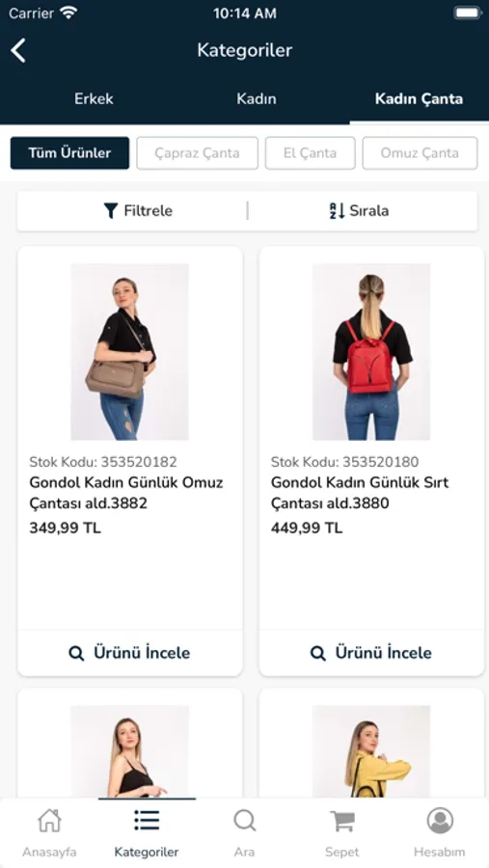Open the red backpack product image
The width and height of the screenshot is (489, 868).
tap(371, 352)
